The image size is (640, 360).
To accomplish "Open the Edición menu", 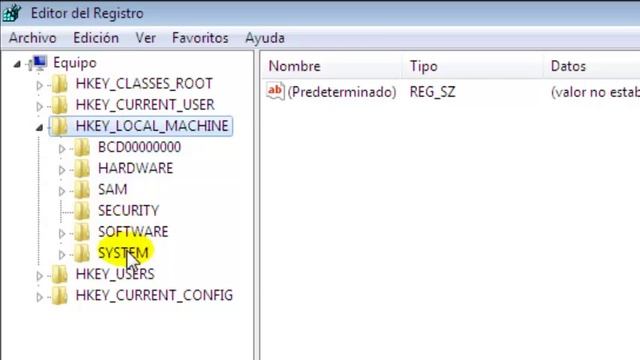I will click(96, 38).
